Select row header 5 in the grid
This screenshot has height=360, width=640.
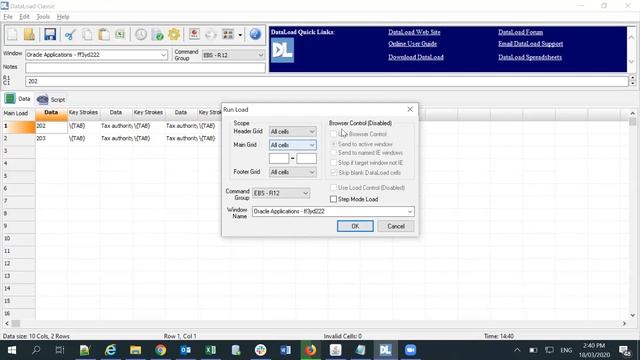pos(19,176)
